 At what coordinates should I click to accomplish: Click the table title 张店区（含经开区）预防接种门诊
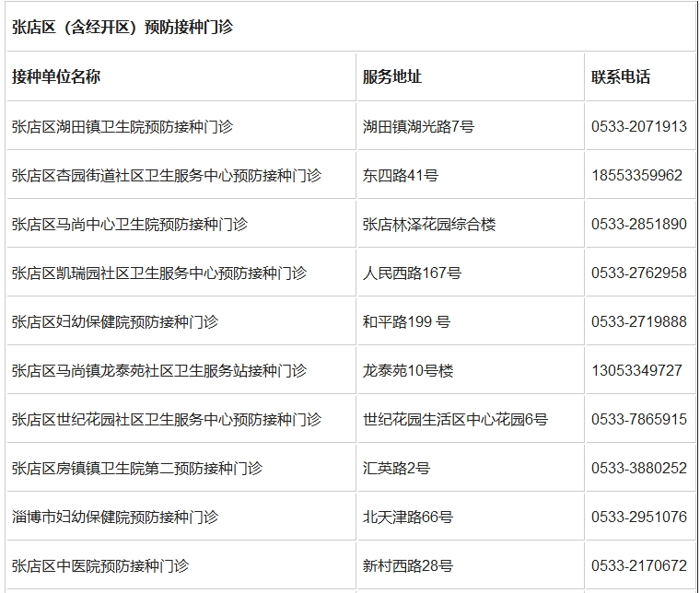(x=122, y=28)
